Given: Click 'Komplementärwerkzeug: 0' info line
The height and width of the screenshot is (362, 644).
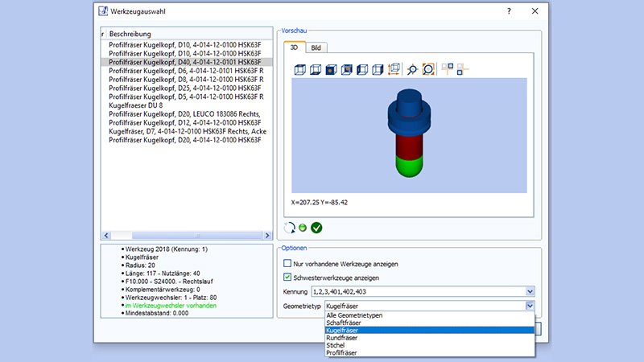Looking at the screenshot, I should click(x=163, y=290).
